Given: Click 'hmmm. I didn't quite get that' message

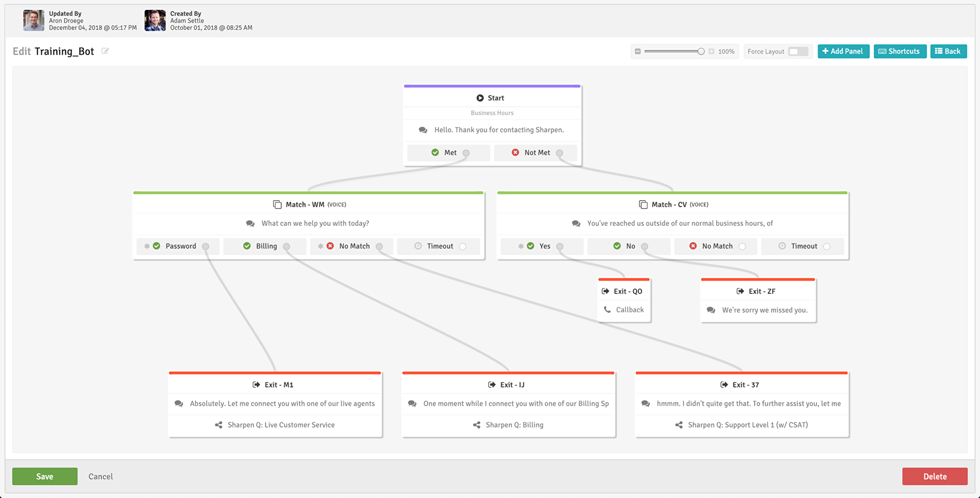Looking at the screenshot, I should (749, 404).
